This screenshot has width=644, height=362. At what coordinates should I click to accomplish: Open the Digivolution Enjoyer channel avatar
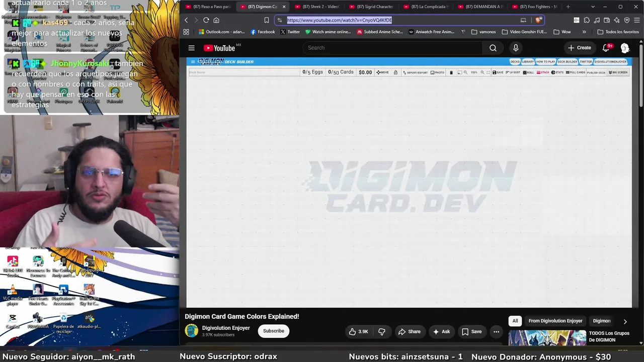pos(191,331)
